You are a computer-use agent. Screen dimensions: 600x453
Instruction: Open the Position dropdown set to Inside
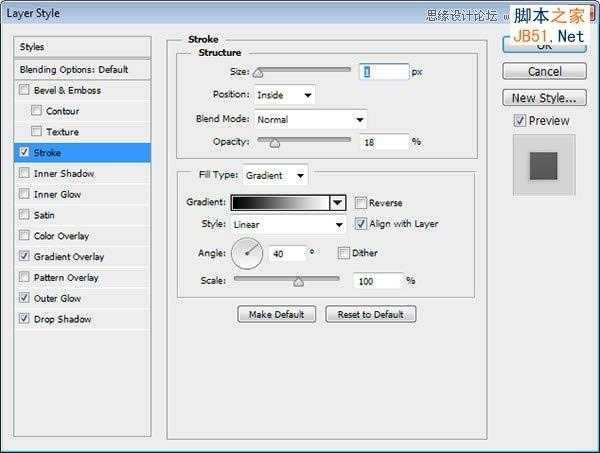coord(285,95)
